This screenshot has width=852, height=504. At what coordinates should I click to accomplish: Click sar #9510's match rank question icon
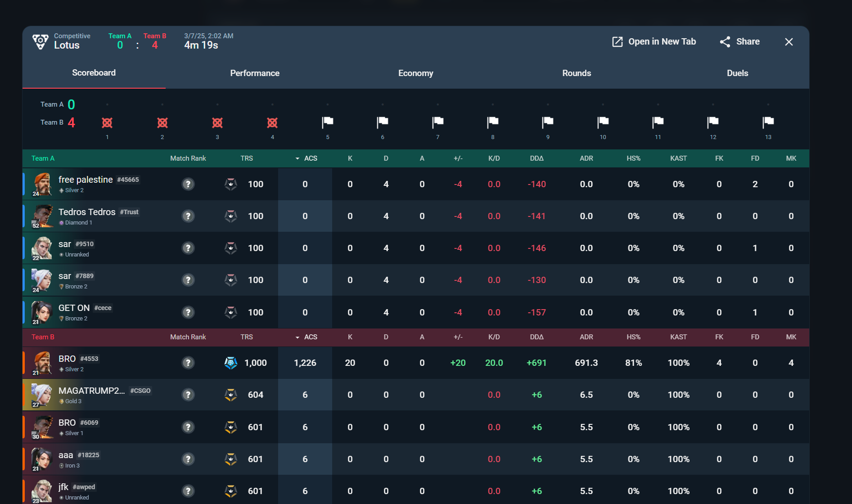point(188,248)
